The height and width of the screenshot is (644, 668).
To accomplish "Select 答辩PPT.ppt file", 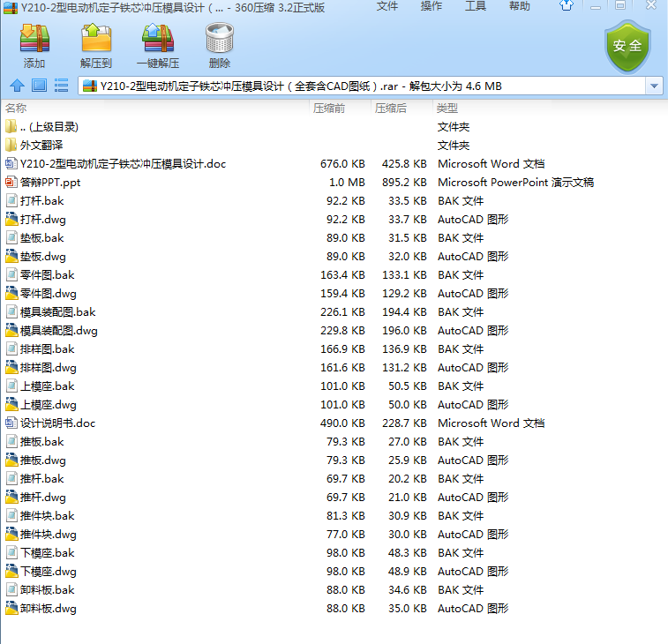I will point(50,183).
